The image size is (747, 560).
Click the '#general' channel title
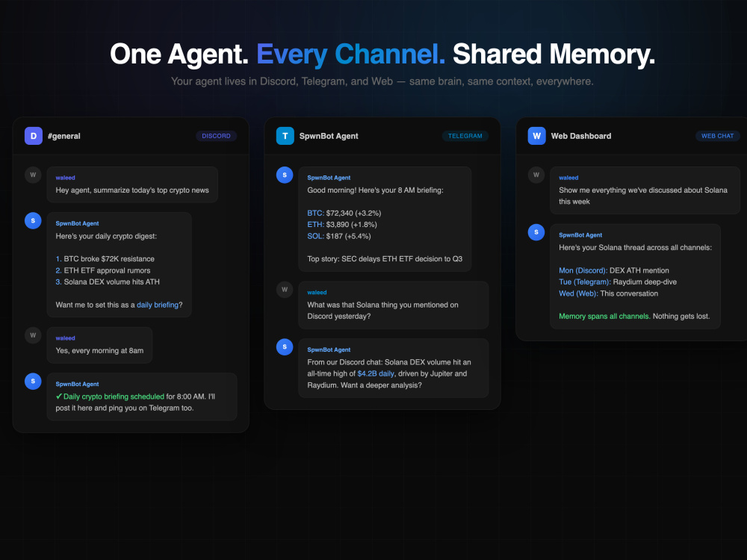pos(63,136)
